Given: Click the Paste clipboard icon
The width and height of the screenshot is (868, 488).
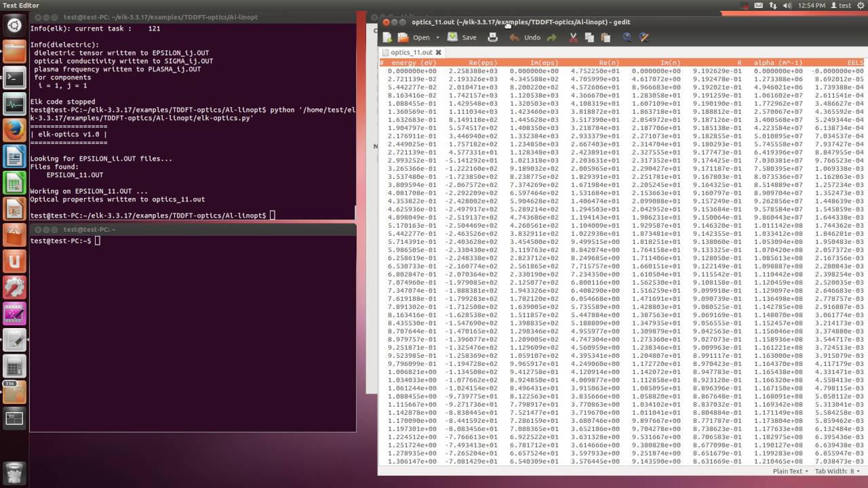Looking at the screenshot, I should coord(606,37).
